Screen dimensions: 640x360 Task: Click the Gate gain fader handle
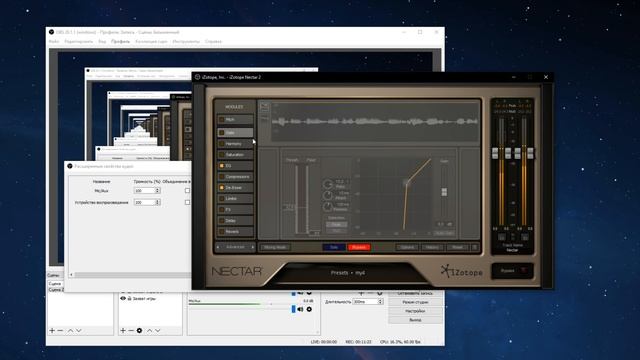pos(444,192)
